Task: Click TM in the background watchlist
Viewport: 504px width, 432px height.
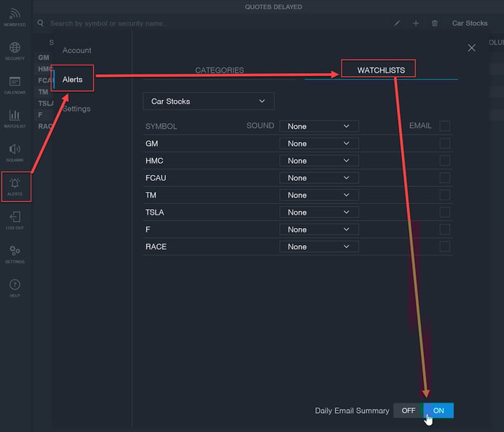Action: (43, 92)
